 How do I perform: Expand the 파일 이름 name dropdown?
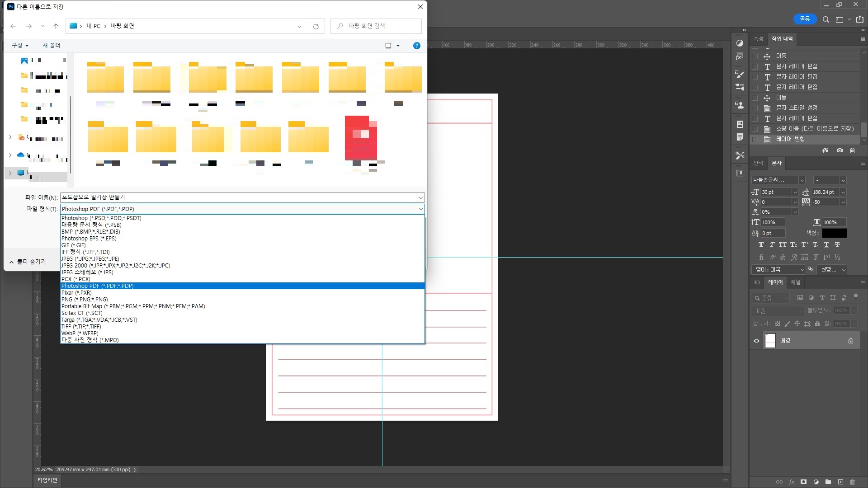coord(420,197)
